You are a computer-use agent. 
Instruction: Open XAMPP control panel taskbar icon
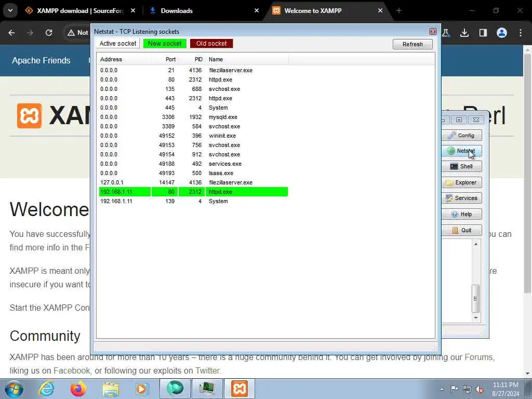(239, 389)
